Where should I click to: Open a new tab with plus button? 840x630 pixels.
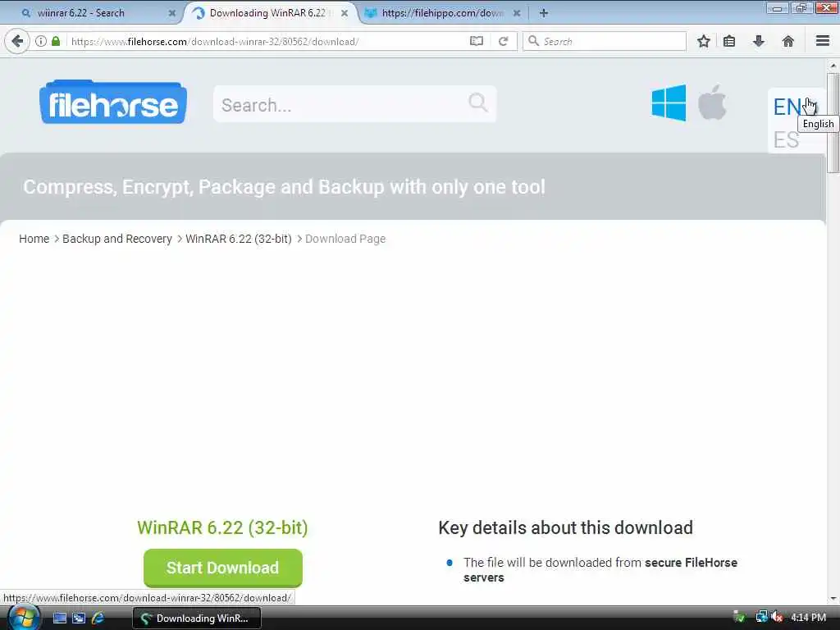pos(543,13)
